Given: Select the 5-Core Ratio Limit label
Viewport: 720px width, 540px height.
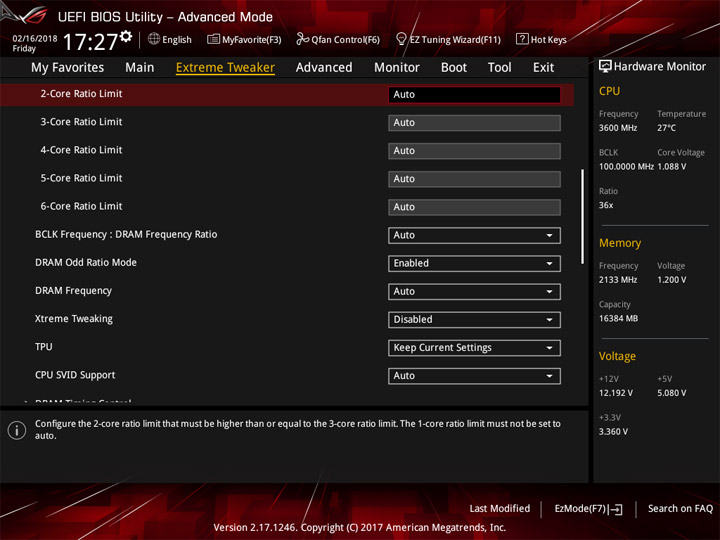Looking at the screenshot, I should point(81,178).
